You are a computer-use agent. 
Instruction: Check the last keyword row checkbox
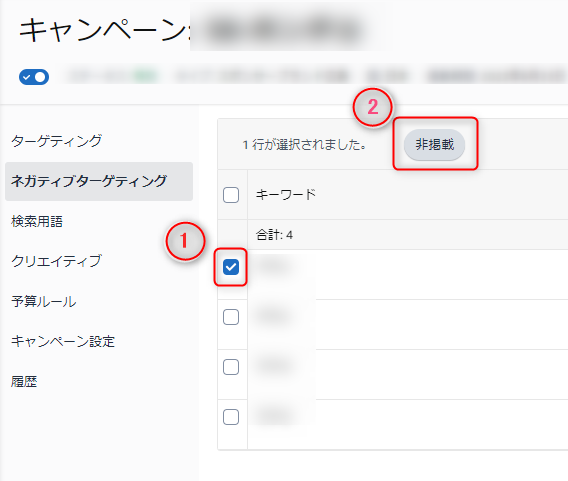(231, 417)
